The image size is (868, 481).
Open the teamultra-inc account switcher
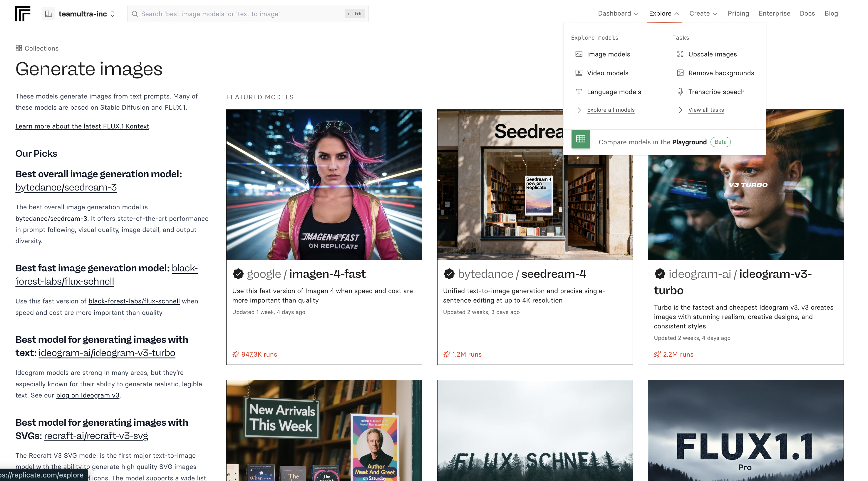tap(83, 14)
